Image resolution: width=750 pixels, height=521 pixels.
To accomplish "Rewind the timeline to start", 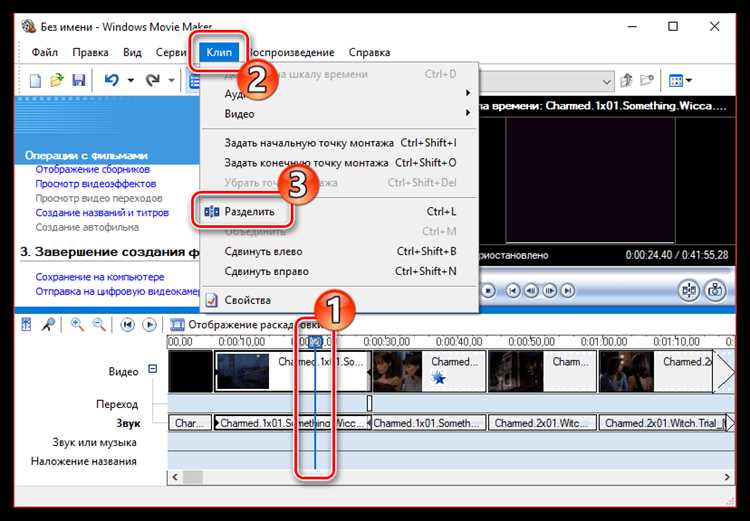I will (x=127, y=325).
